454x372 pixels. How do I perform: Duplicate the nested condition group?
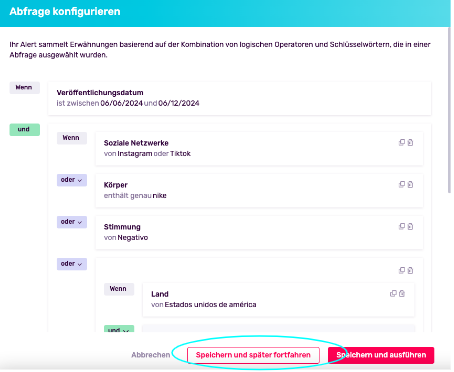click(402, 270)
